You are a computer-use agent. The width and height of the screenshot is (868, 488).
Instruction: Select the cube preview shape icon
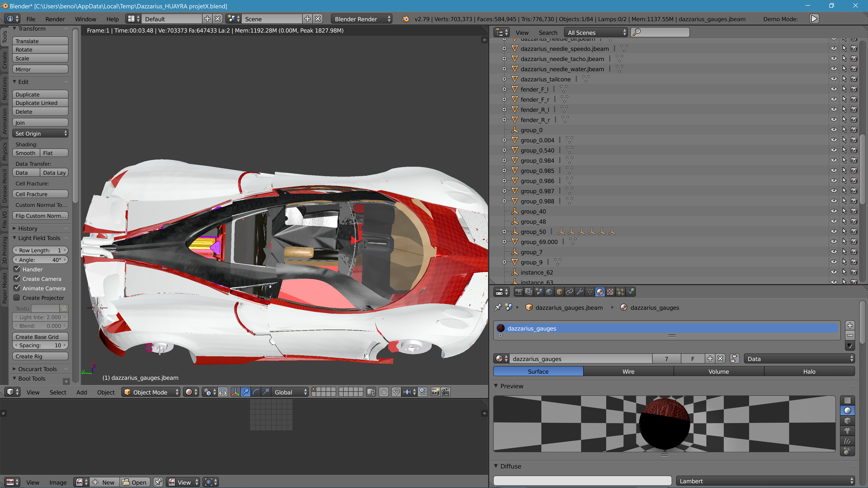pos(847,421)
